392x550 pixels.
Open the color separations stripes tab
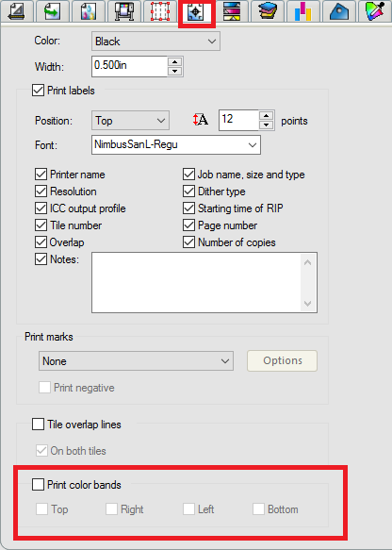232,11
